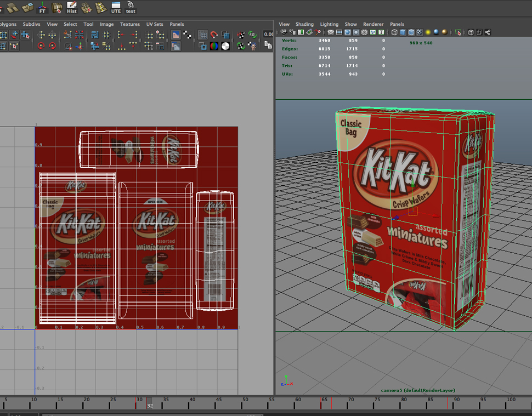Click the 2D pan/zoom icon
The image size is (532, 416).
pos(318,32)
